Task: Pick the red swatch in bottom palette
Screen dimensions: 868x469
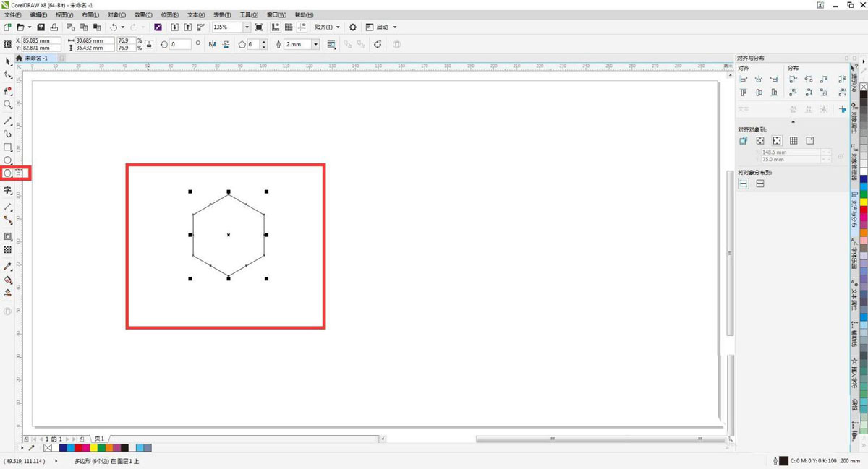Action: pos(79,448)
